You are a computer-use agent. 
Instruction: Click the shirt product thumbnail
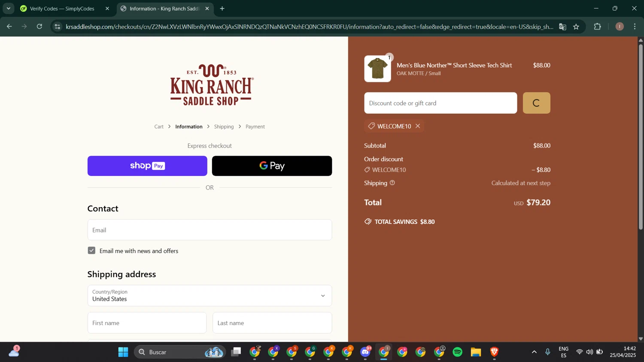click(377, 69)
